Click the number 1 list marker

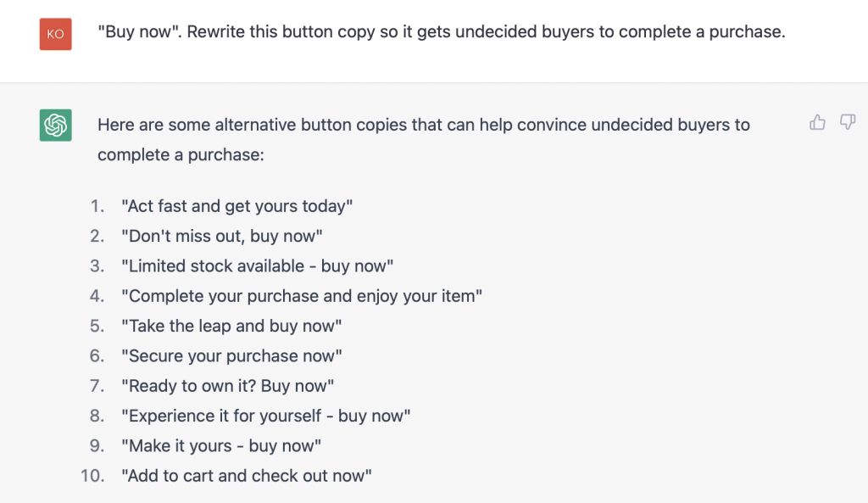(96, 205)
